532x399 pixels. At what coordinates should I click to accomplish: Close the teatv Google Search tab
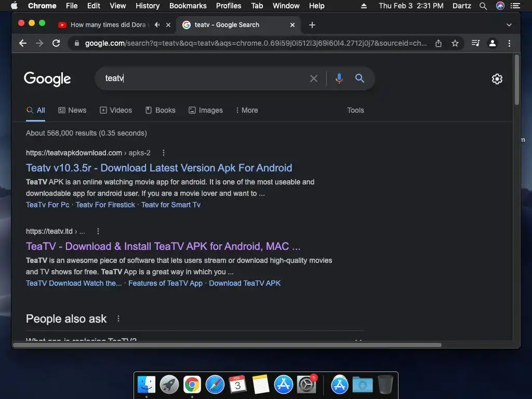click(x=292, y=25)
